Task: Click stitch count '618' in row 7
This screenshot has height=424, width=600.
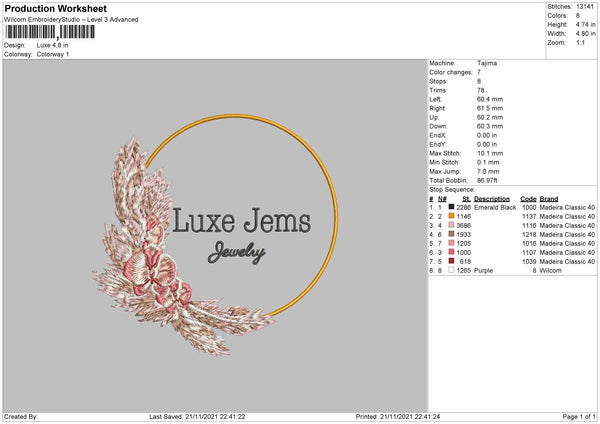Action: [x=465, y=261]
